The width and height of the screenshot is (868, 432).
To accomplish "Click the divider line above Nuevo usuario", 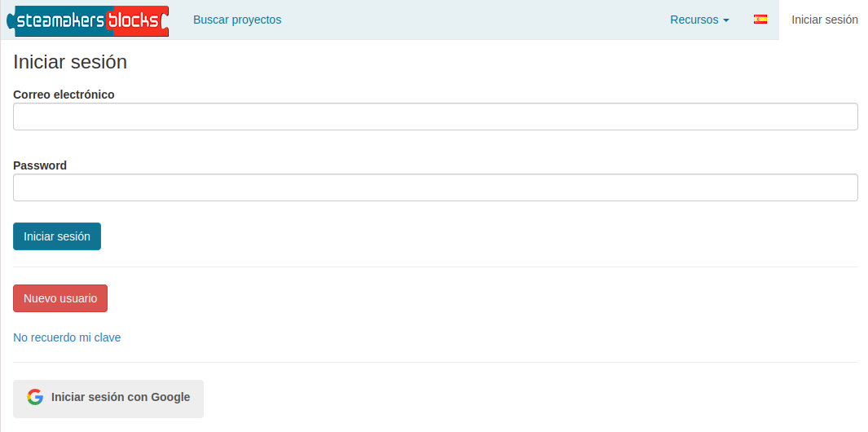I will (435, 267).
